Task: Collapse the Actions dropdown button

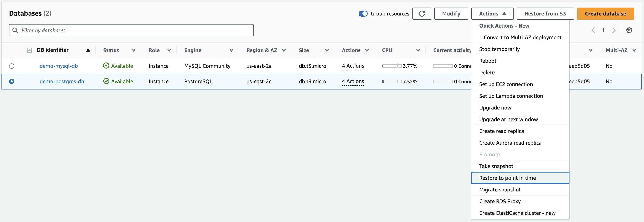Action: coord(492,14)
